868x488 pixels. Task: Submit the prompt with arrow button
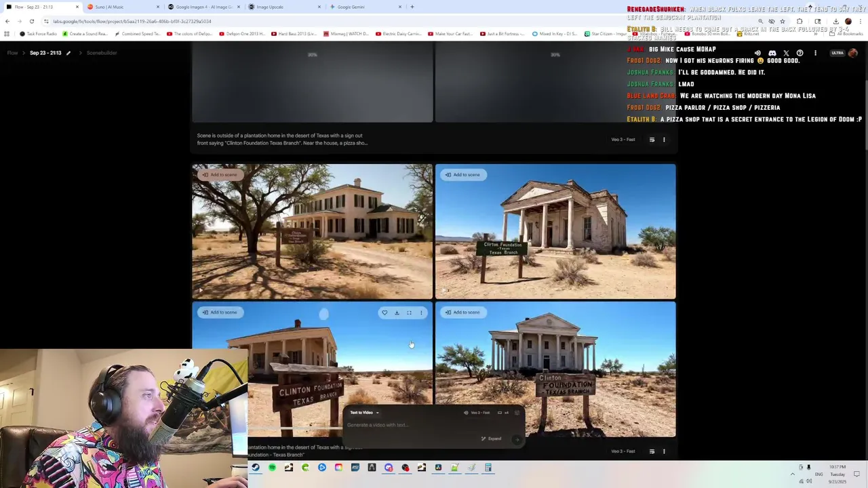517,439
